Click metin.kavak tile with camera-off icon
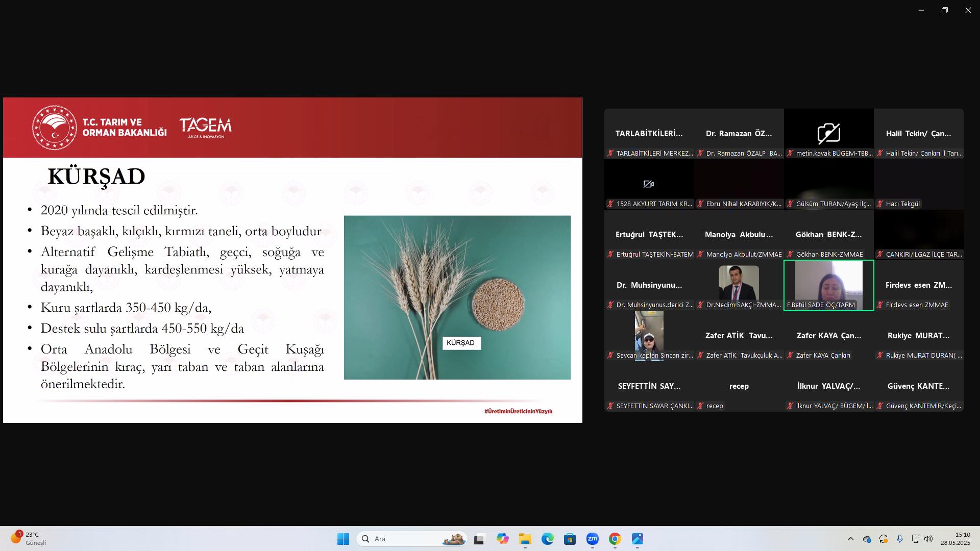 [x=828, y=133]
